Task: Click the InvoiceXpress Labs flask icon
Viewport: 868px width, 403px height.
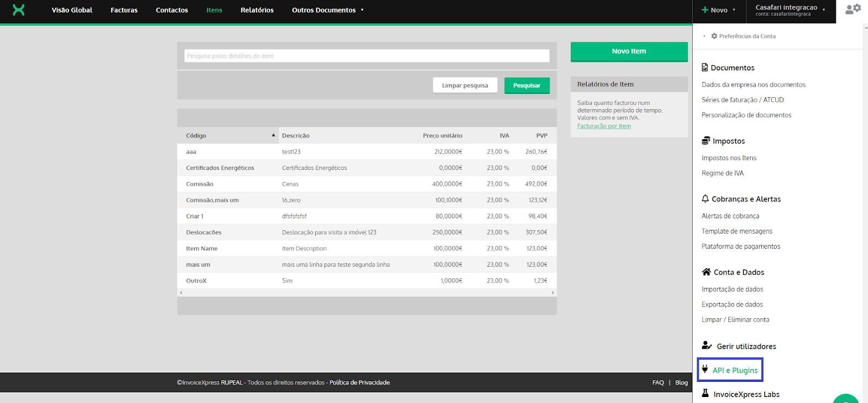Action: pyautogui.click(x=705, y=394)
